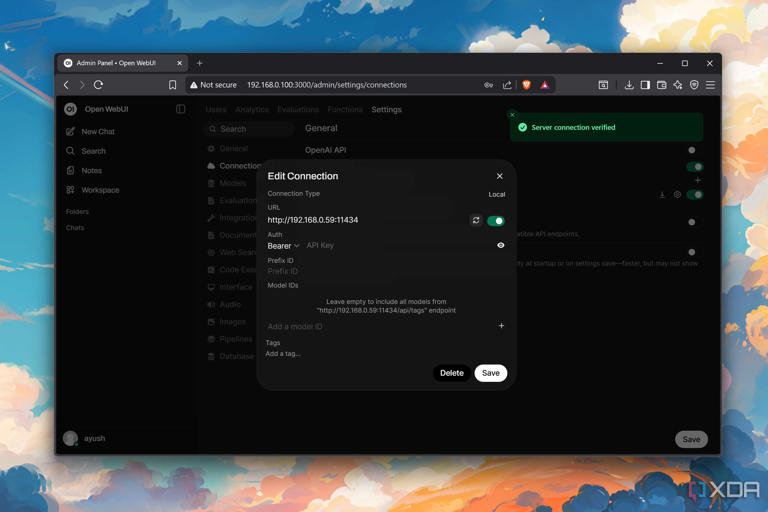768x512 pixels.
Task: Toggle the Local connection type
Action: (x=496, y=194)
